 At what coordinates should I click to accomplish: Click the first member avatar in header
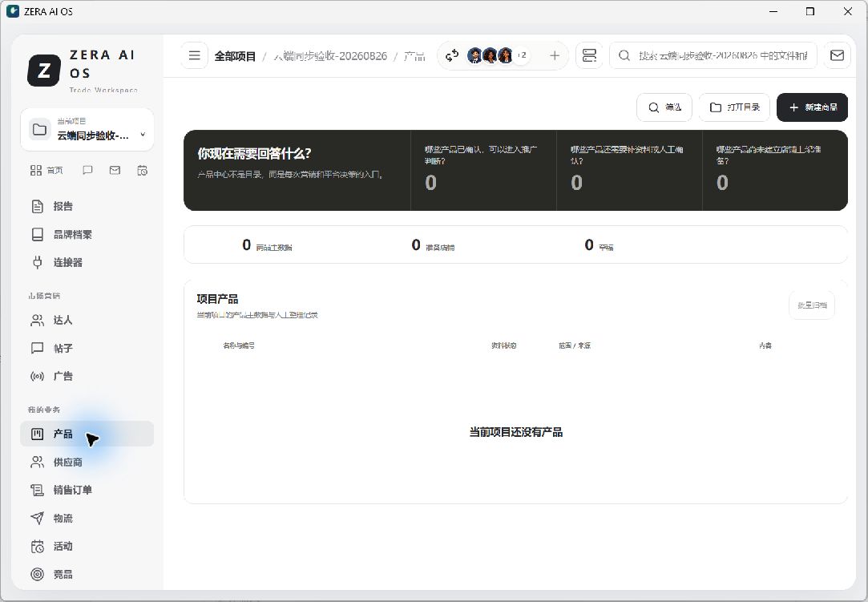click(x=474, y=55)
